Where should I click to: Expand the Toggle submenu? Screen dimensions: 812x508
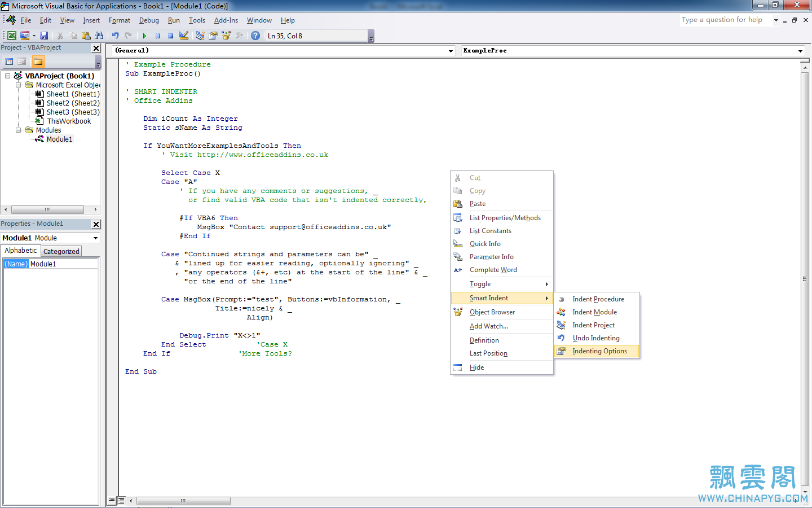click(x=502, y=284)
